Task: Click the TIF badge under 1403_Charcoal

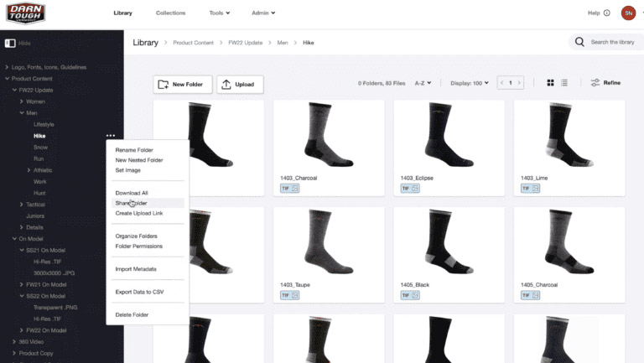Action: pyautogui.click(x=289, y=189)
